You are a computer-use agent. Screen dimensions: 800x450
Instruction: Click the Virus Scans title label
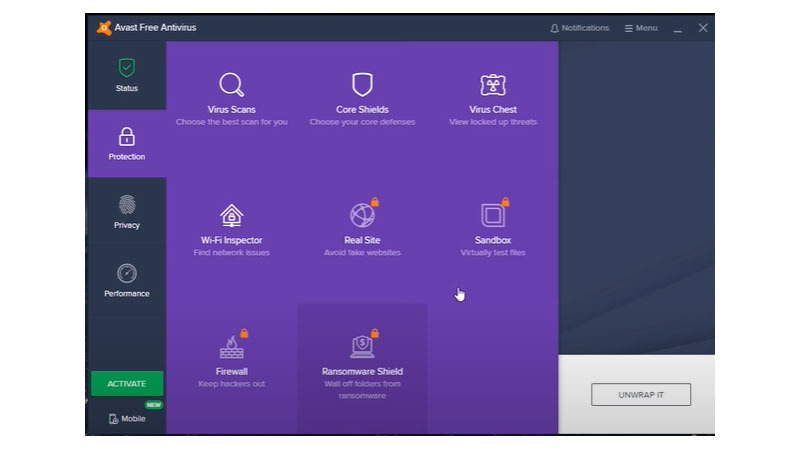click(232, 110)
